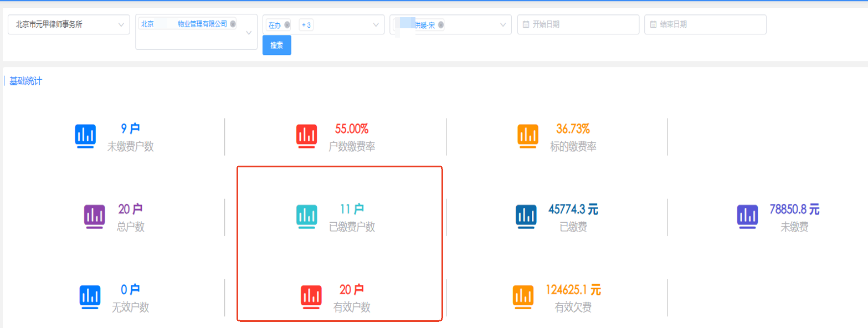Viewport: 868px width, 328px height.
Task: Expand the status dropdown containing 在办
Action: (376, 25)
